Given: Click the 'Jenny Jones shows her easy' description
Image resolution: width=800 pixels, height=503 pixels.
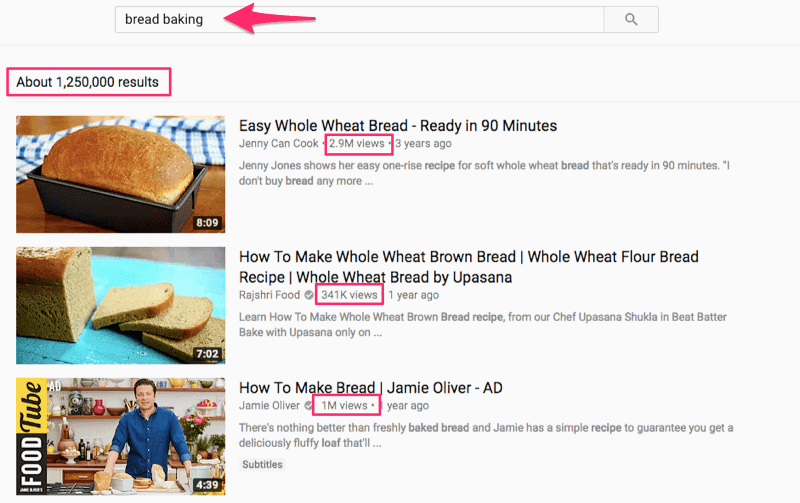Looking at the screenshot, I should [x=484, y=173].
